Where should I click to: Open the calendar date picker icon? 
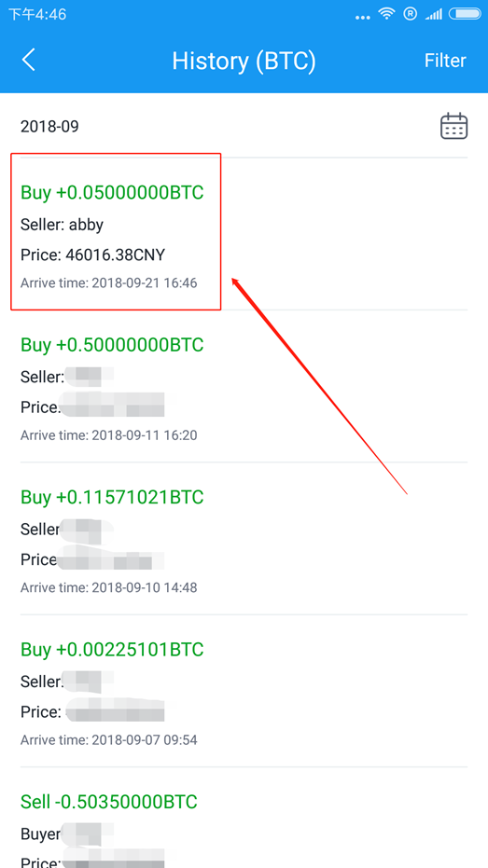click(x=453, y=126)
